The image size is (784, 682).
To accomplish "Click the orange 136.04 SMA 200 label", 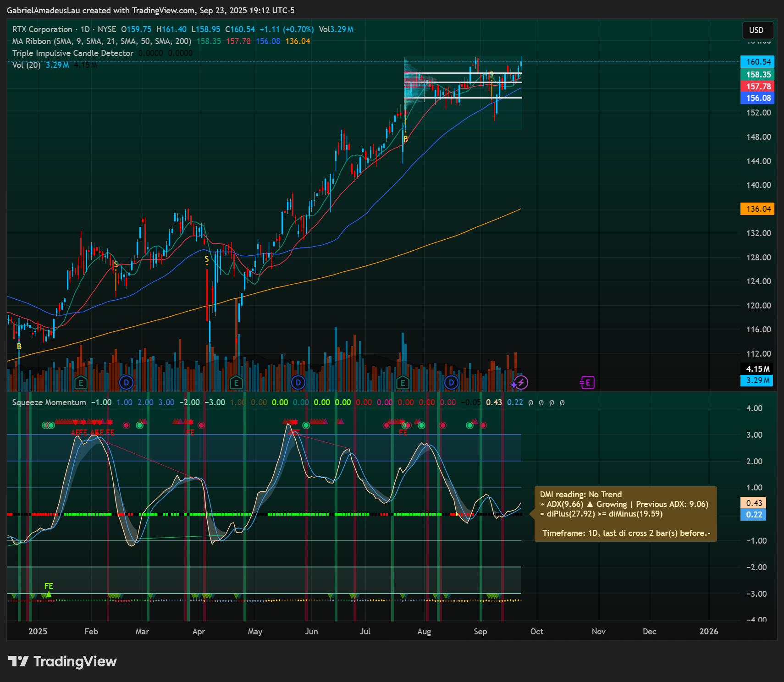I will coord(757,209).
